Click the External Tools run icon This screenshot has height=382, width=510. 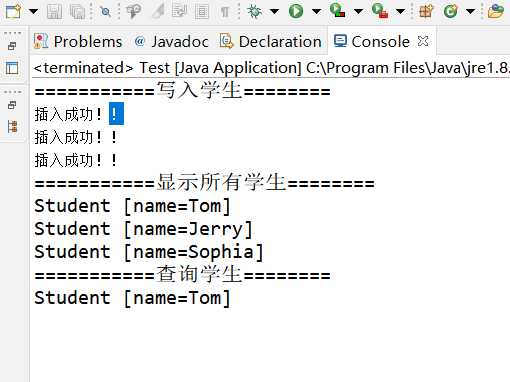tap(380, 11)
